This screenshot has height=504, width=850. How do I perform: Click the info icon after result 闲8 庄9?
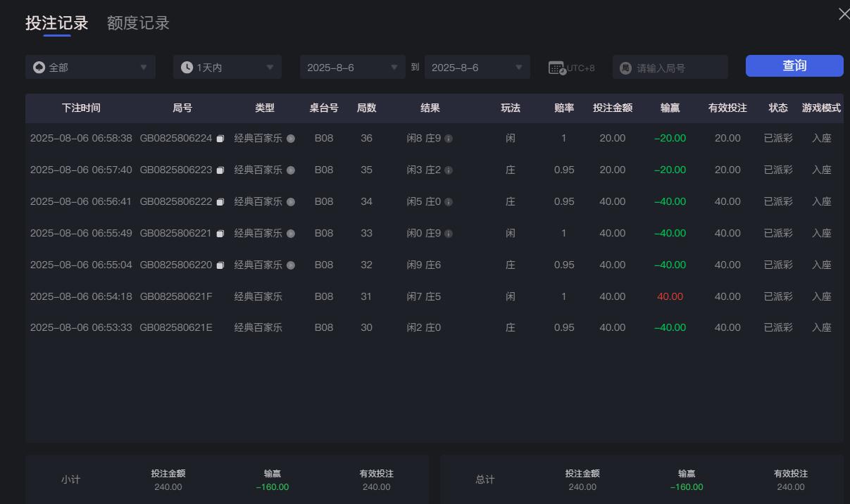pyautogui.click(x=449, y=138)
